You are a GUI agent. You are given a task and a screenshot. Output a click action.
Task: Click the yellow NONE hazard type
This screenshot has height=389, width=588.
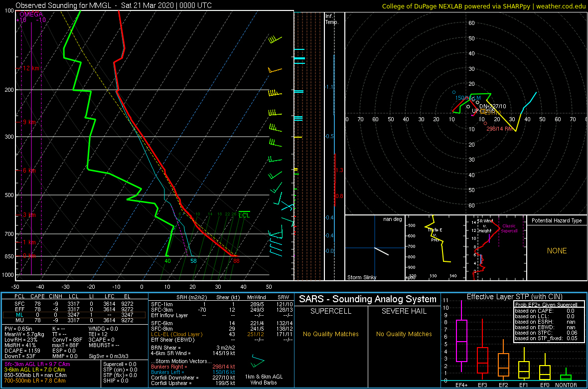click(557, 251)
